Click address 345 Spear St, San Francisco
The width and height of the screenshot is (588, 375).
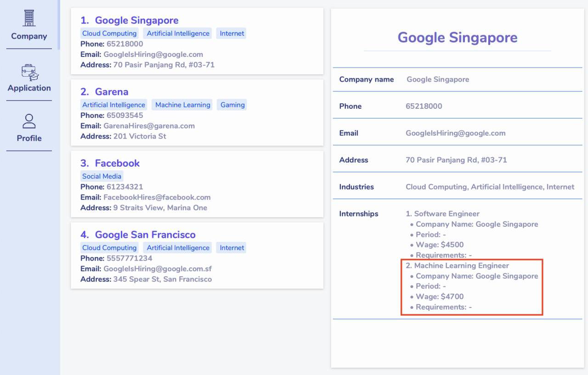(x=162, y=279)
